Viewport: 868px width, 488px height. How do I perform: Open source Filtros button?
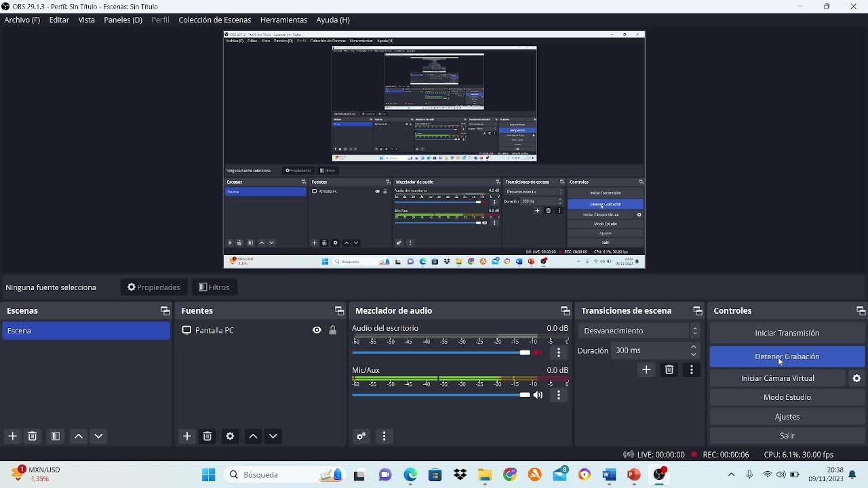click(x=214, y=287)
